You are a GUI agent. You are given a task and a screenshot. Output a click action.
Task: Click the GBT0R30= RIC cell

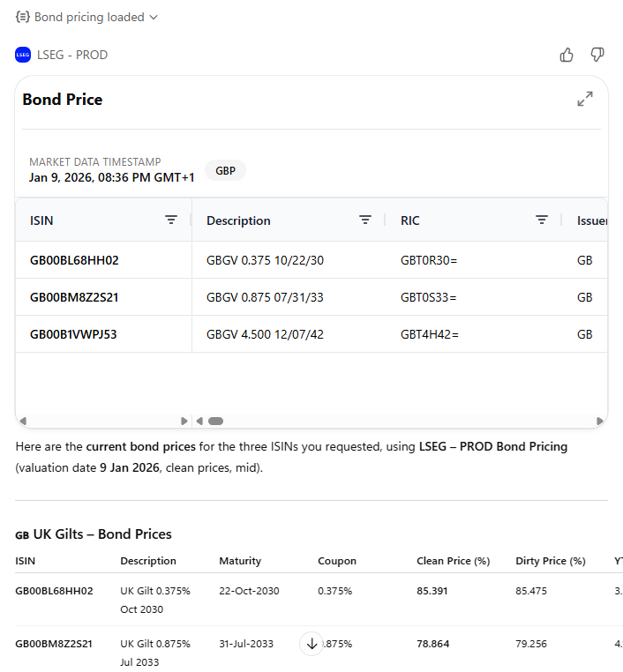429,260
